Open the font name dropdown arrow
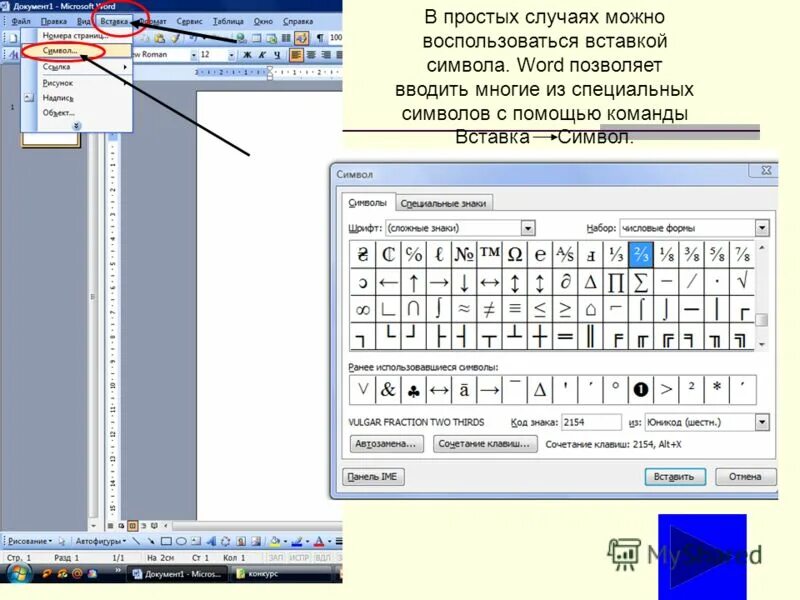This screenshot has height=600, width=800. tap(194, 55)
